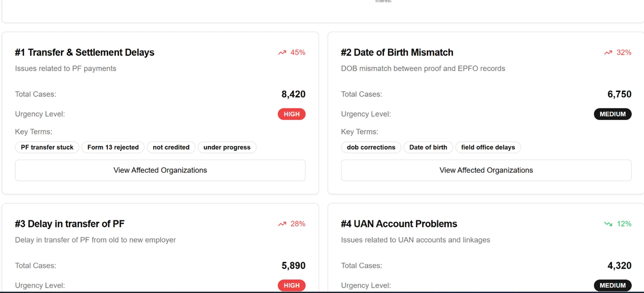Click the green 12% downward trend icon
644x293 pixels.
pyautogui.click(x=608, y=224)
